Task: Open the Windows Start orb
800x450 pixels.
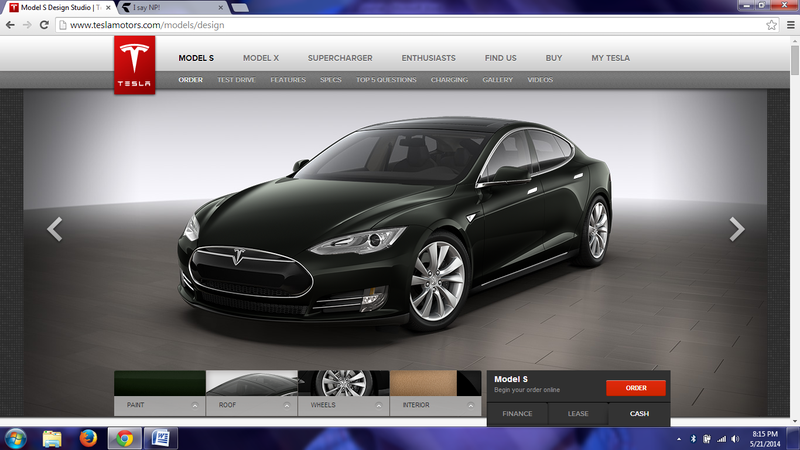Action: pyautogui.click(x=15, y=438)
